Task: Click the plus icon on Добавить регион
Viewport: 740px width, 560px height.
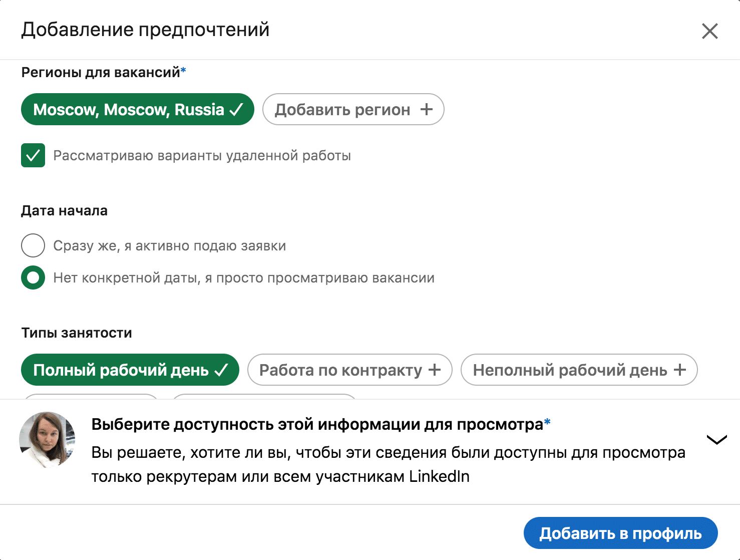Action: [x=426, y=109]
